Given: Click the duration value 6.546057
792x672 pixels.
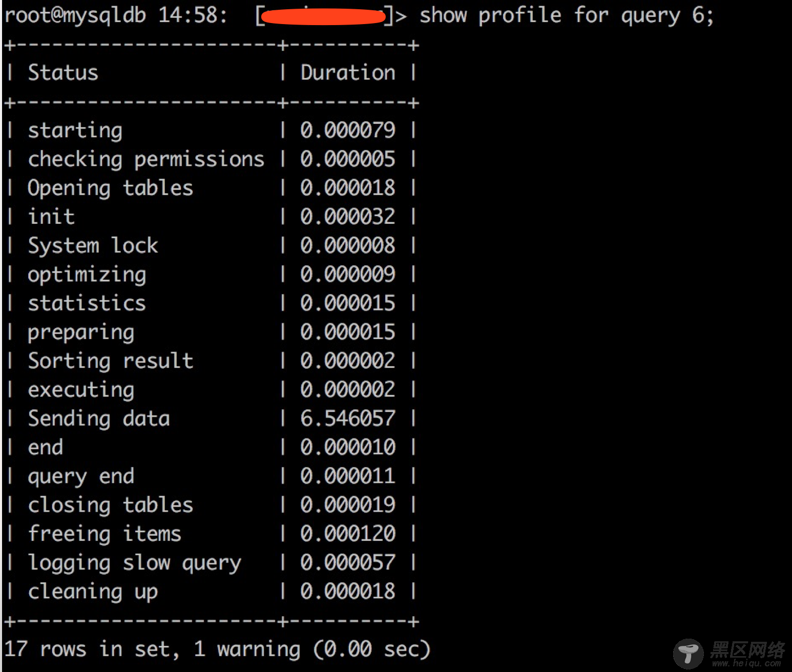Looking at the screenshot, I should (x=348, y=418).
